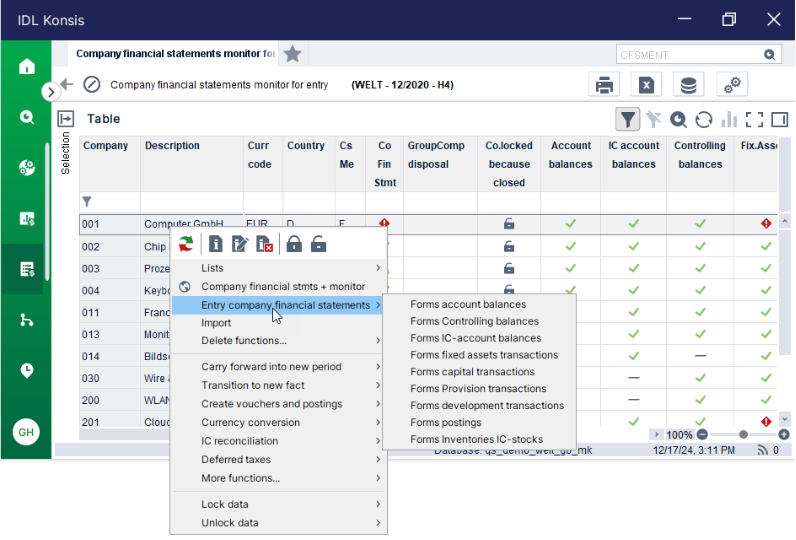Open More functions submenu
796x540 pixels.
point(278,478)
